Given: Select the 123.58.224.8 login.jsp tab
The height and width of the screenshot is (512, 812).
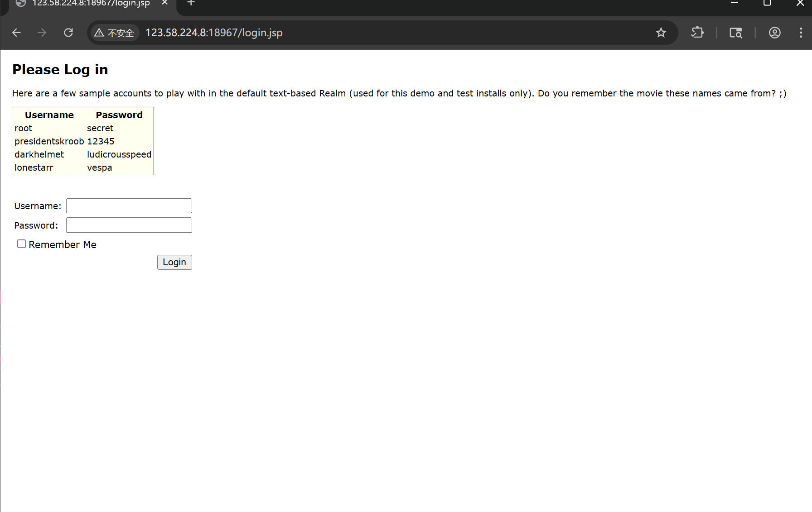Looking at the screenshot, I should 91,4.
